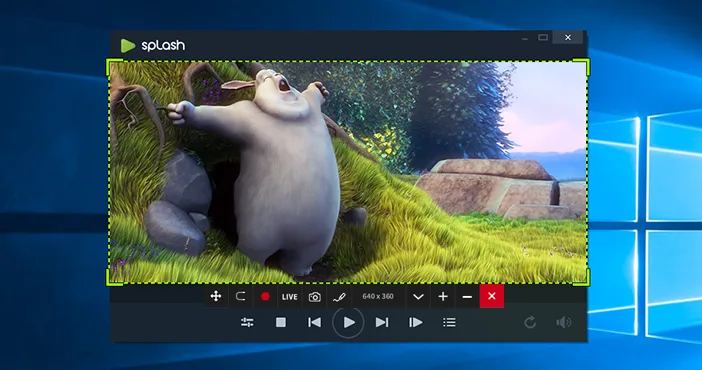Screen dimensions: 702x370
Task: Close the Splash player window
Action: (x=568, y=38)
